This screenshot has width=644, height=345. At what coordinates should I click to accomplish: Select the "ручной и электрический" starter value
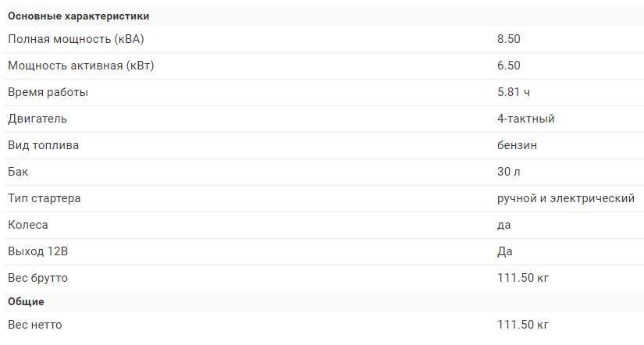click(x=565, y=198)
